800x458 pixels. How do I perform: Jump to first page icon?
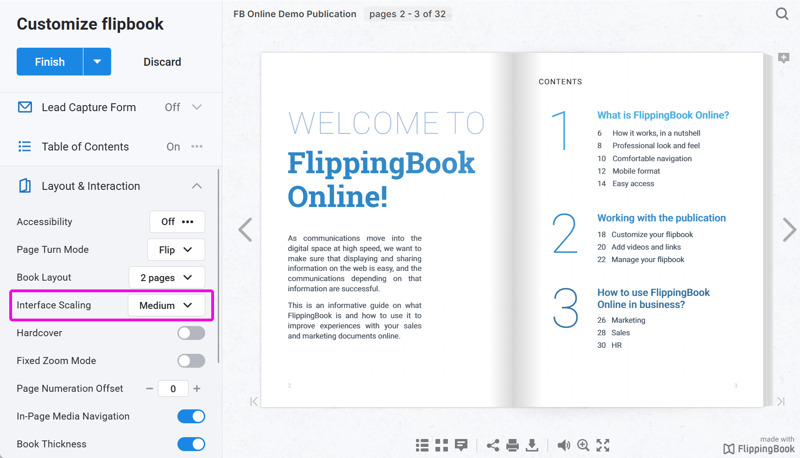tap(254, 401)
